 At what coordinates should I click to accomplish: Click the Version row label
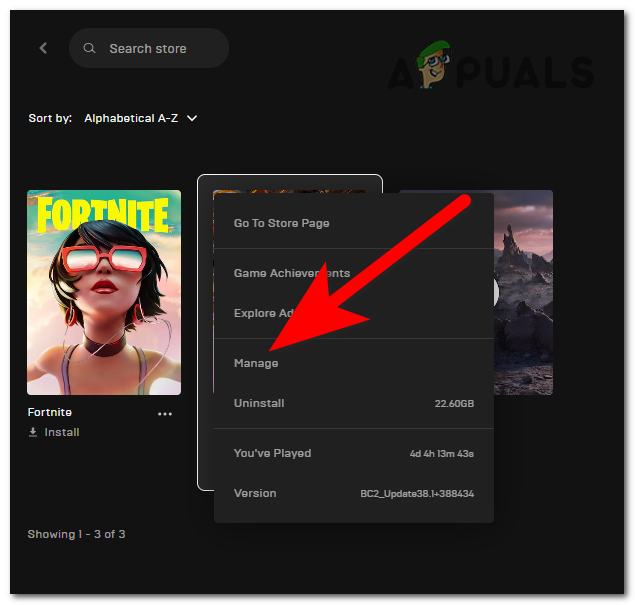pos(255,493)
